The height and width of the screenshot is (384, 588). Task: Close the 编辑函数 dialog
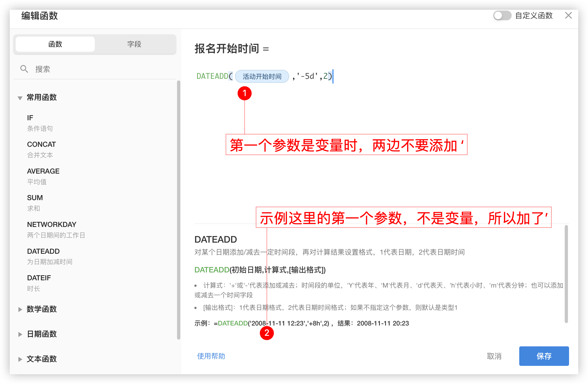[568, 15]
